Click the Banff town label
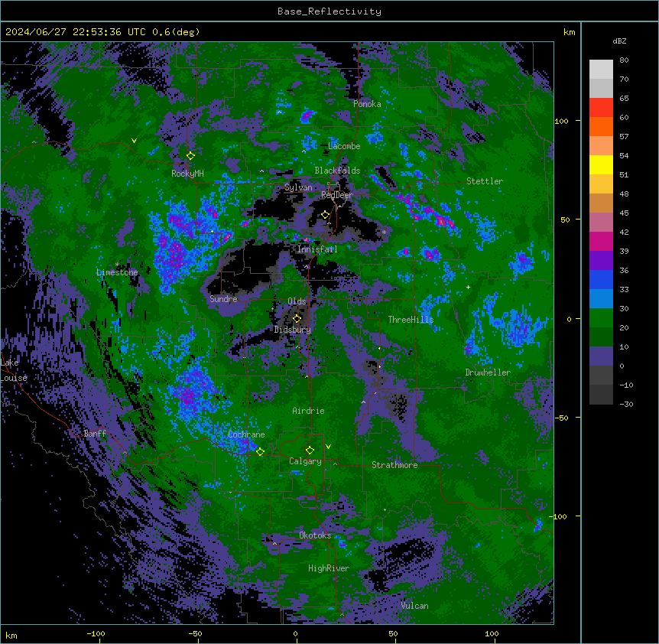 [x=95, y=434]
